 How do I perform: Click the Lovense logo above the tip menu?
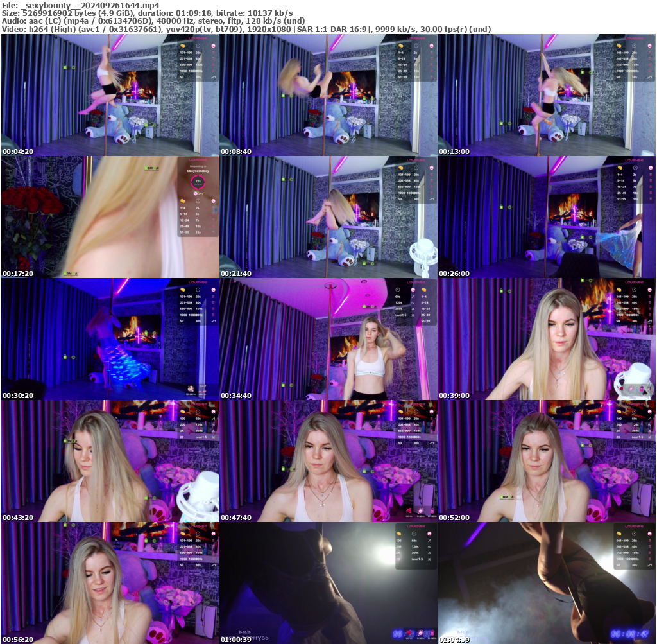[198, 160]
